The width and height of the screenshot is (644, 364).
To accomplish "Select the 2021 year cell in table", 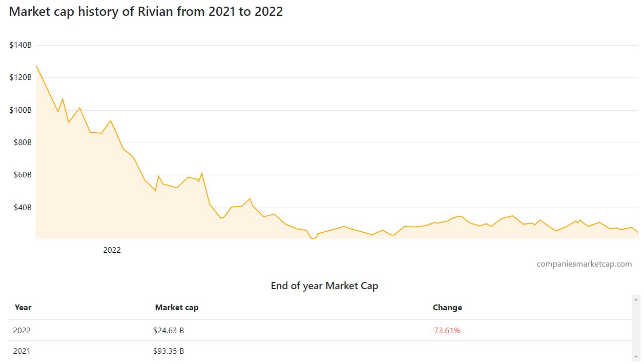I will (x=22, y=351).
